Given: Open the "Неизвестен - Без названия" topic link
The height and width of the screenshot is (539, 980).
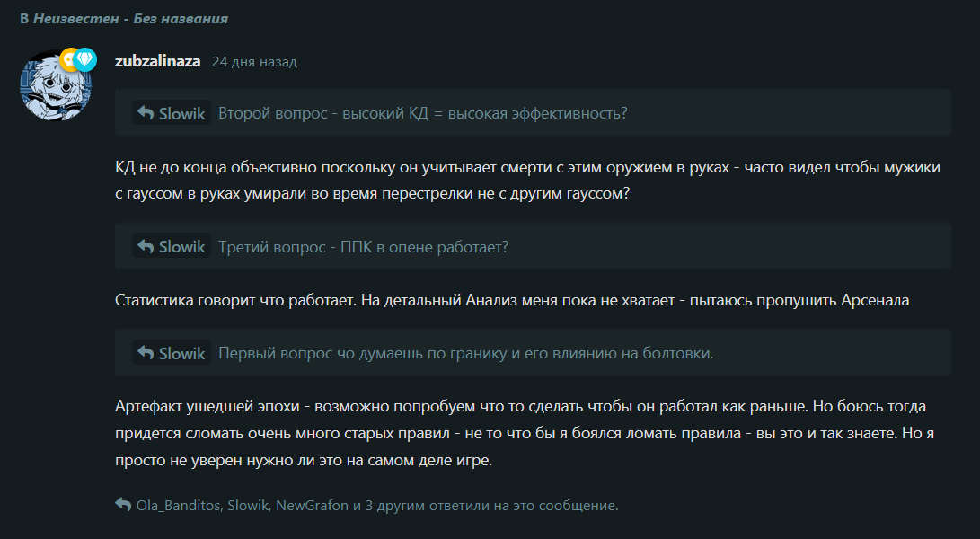Looking at the screenshot, I should (x=130, y=19).
